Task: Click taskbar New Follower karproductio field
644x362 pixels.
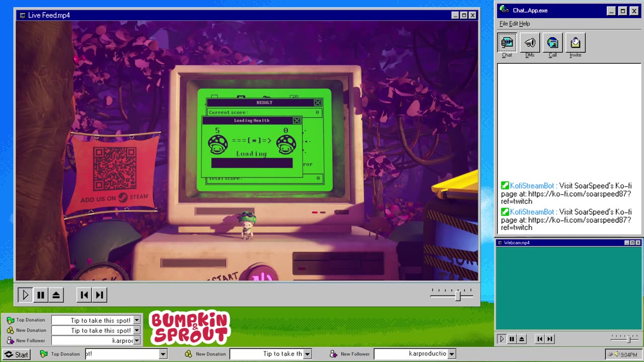Action: click(411, 354)
